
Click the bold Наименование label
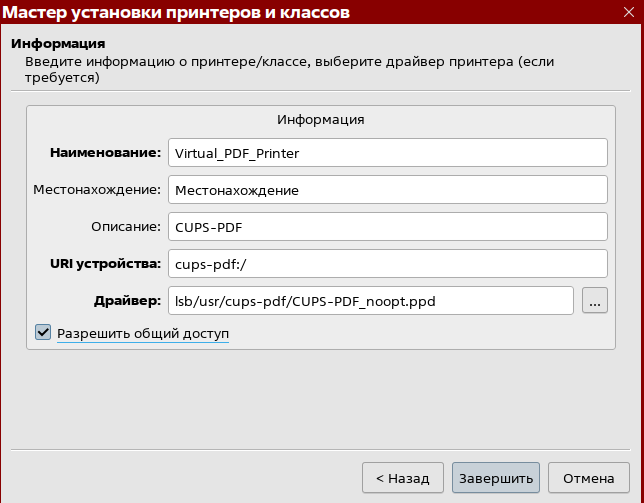[x=106, y=153]
